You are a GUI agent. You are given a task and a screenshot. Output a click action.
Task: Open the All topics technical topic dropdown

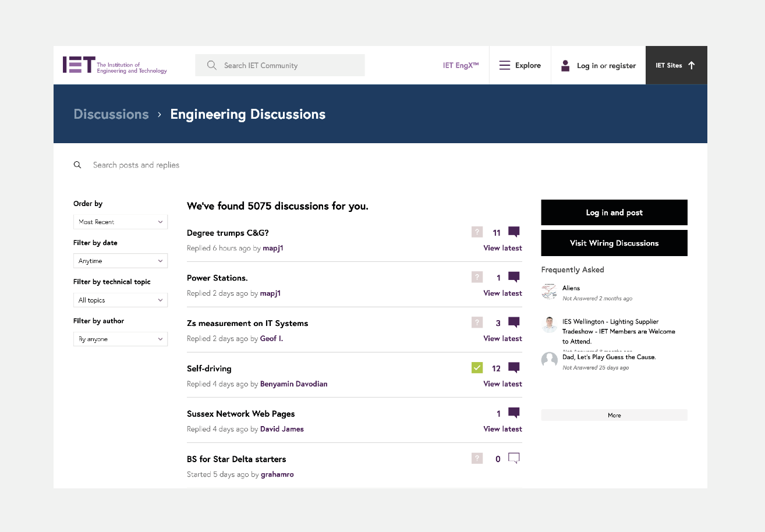[121, 300]
